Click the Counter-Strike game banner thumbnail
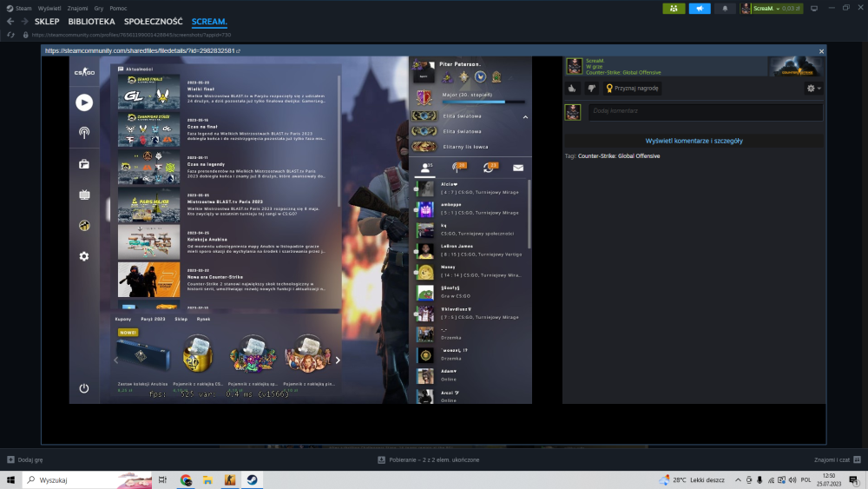This screenshot has height=489, width=868. 795,67
